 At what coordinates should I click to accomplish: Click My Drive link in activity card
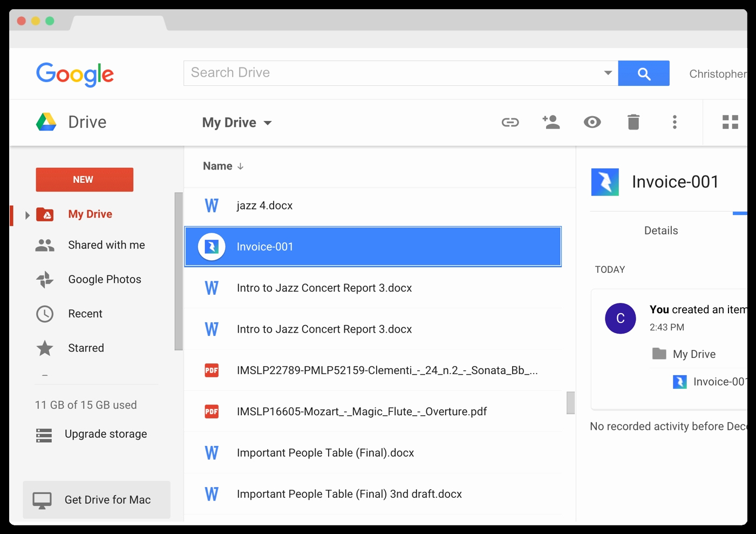point(694,354)
